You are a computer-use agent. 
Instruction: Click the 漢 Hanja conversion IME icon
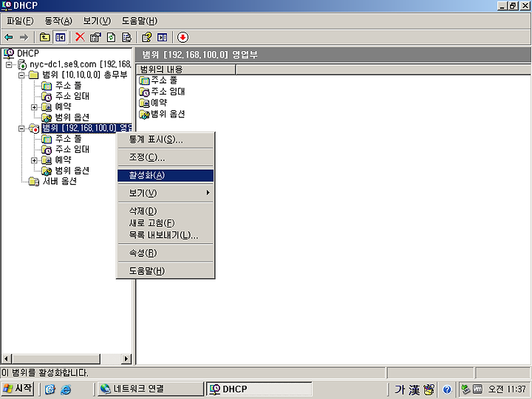click(414, 389)
